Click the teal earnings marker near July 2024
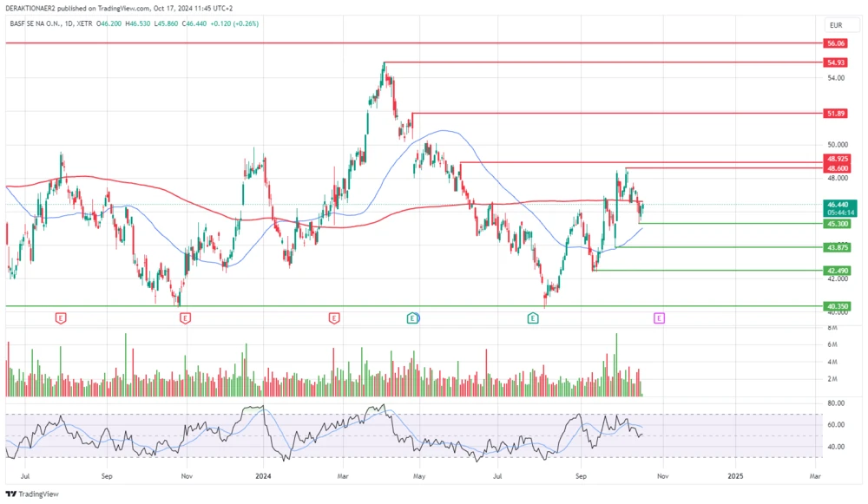Screen dimensions: 868x504 click(x=532, y=317)
